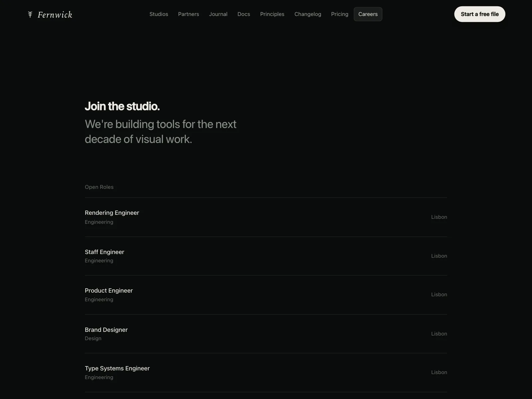
Task: Open the Rendering Engineer role
Action: (x=266, y=217)
